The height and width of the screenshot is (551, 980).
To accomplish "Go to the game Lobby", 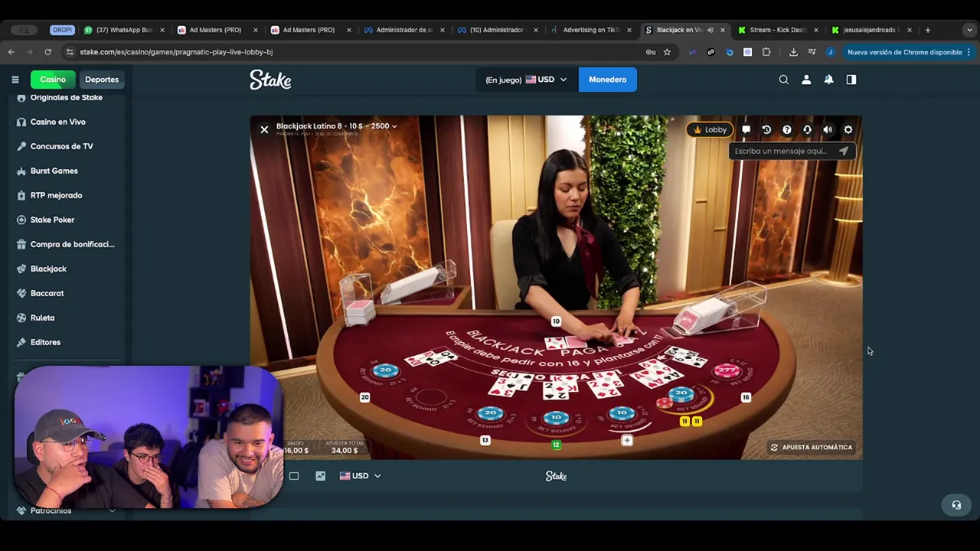I will click(710, 130).
